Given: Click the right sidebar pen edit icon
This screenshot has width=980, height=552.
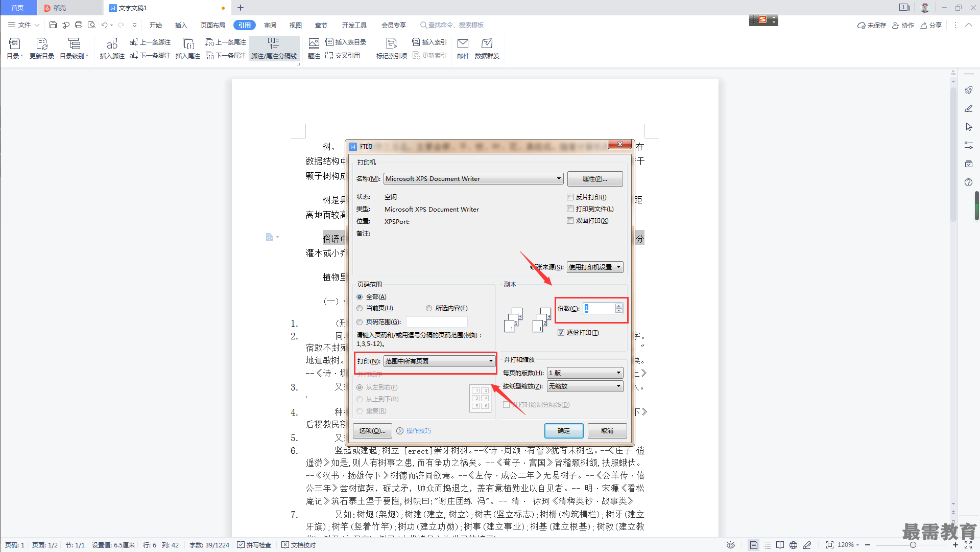Looking at the screenshot, I should [x=968, y=109].
